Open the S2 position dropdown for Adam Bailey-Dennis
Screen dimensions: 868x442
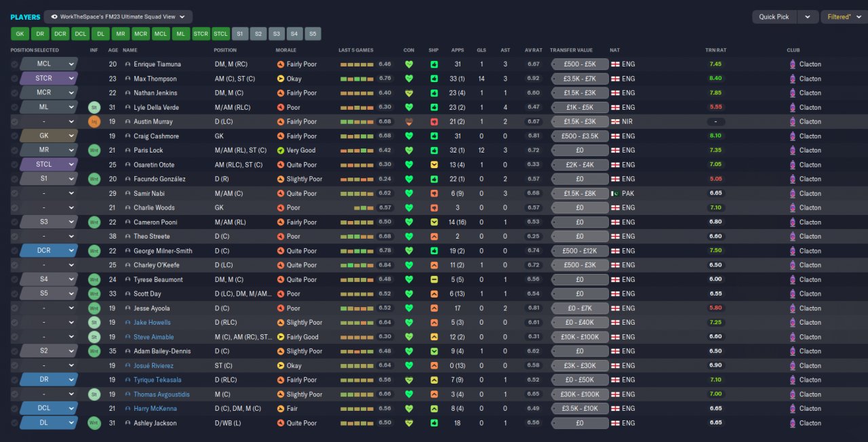(x=49, y=351)
